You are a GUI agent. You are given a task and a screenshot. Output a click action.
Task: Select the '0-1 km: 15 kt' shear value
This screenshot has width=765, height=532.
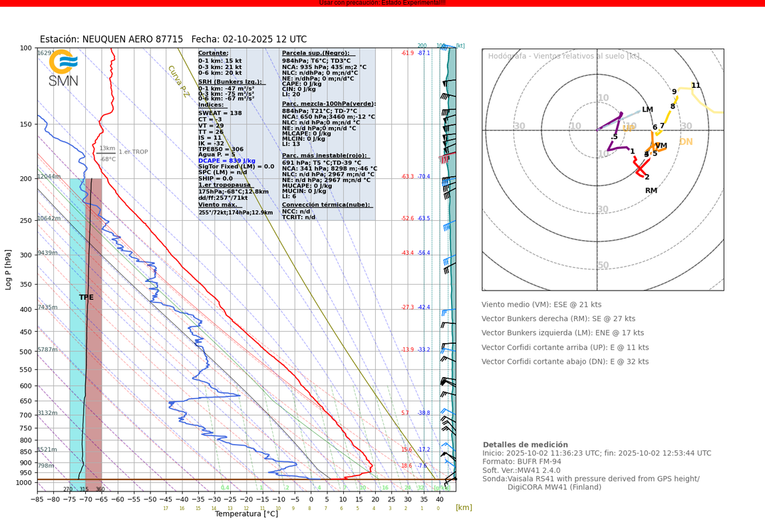220,61
